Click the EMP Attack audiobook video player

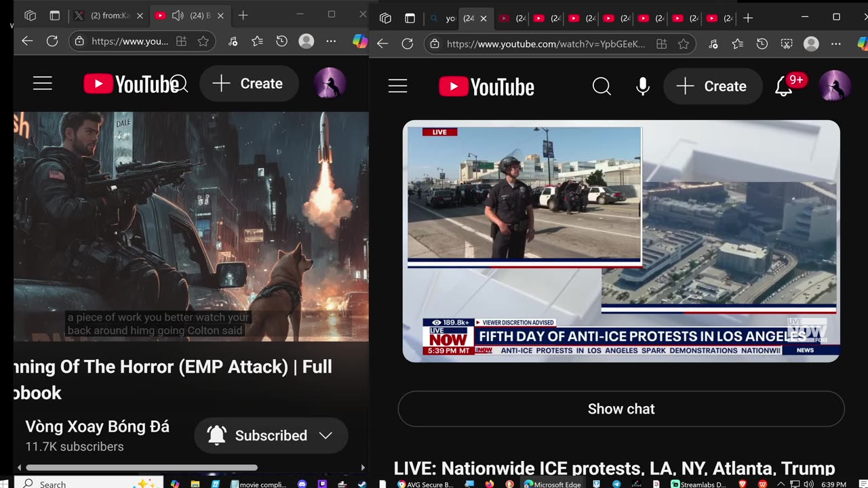191,226
